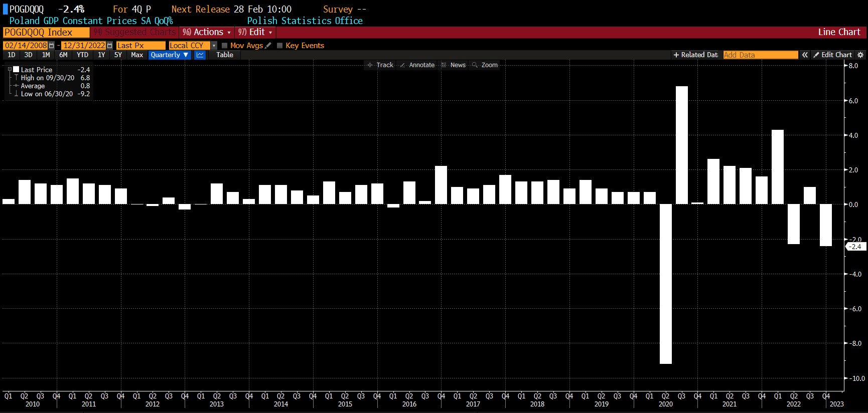The height and width of the screenshot is (413, 868).
Task: Click the Low marker icon in legend
Action: click(16, 94)
